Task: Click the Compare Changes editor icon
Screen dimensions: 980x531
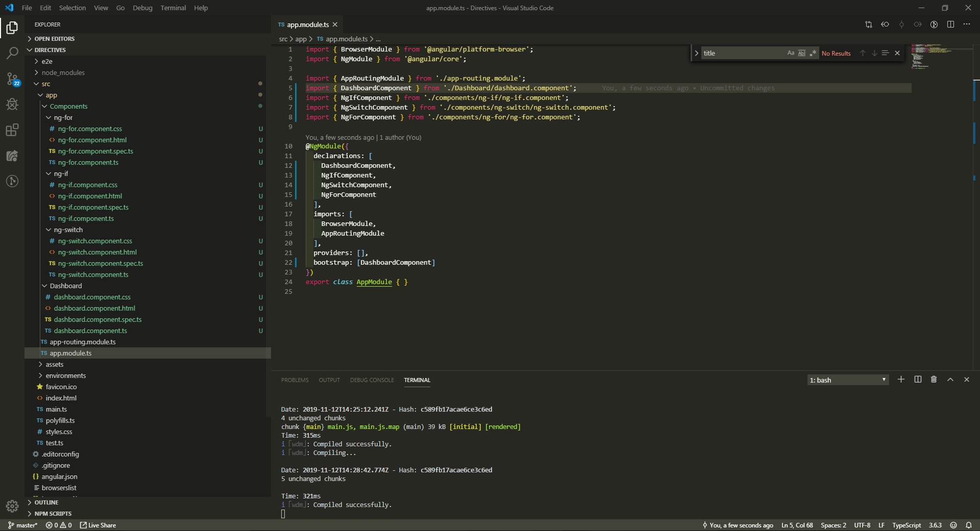Action: (x=869, y=24)
